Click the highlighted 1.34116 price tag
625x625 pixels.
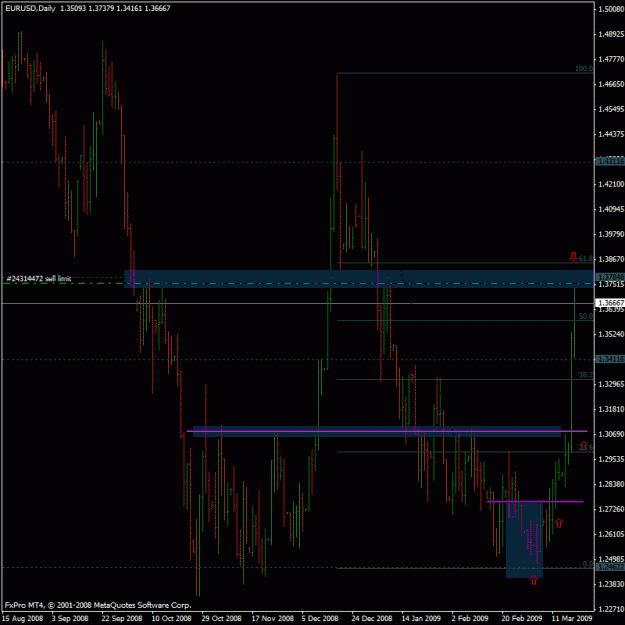click(x=610, y=359)
